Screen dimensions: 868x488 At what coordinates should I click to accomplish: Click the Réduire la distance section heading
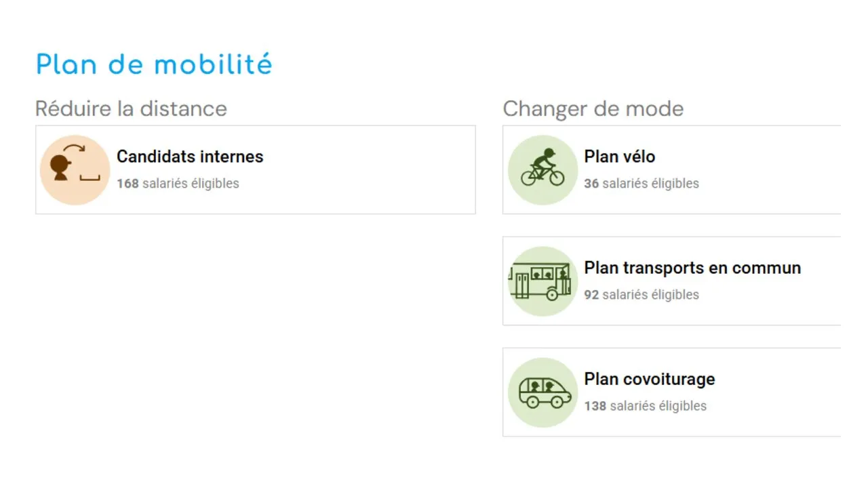click(x=131, y=108)
